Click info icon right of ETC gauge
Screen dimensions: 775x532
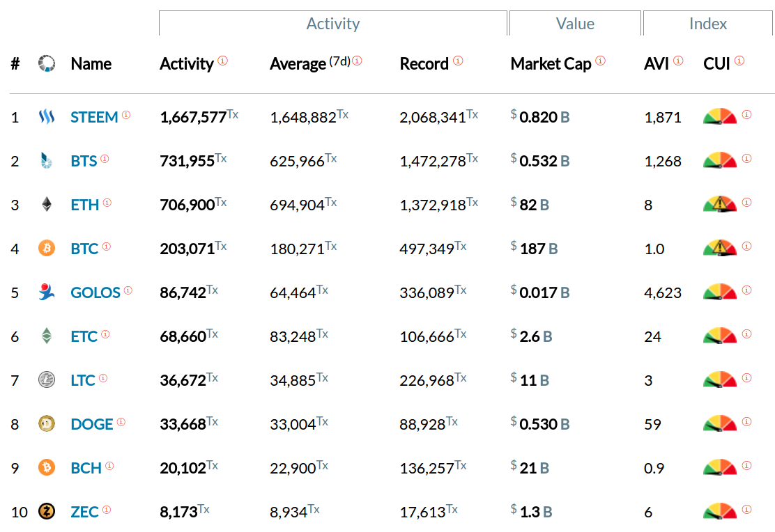coord(747,334)
